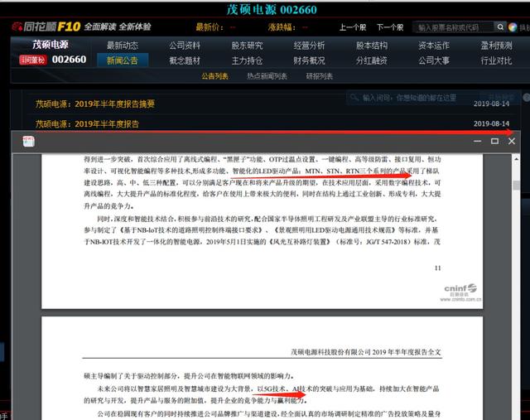Click the red 问董秘 badge
This screenshot has height=420, width=530.
click(33, 60)
